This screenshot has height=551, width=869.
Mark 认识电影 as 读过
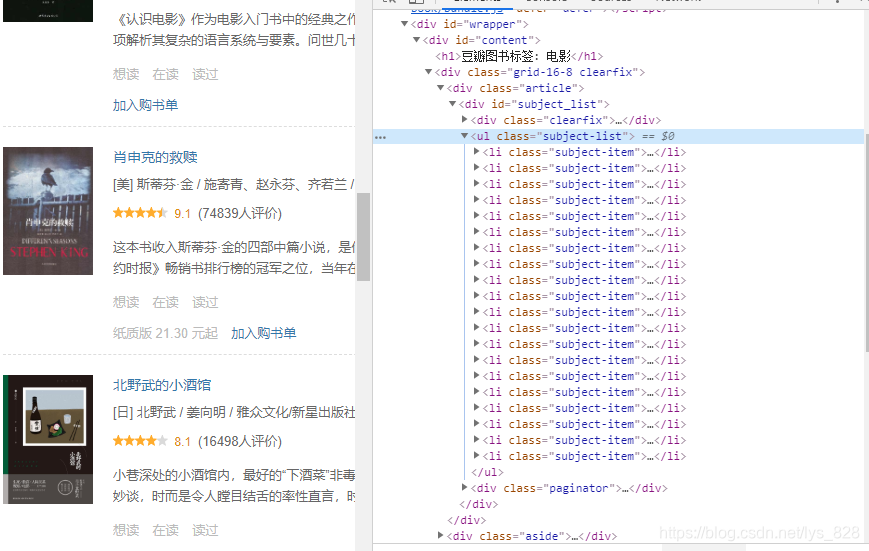(205, 74)
